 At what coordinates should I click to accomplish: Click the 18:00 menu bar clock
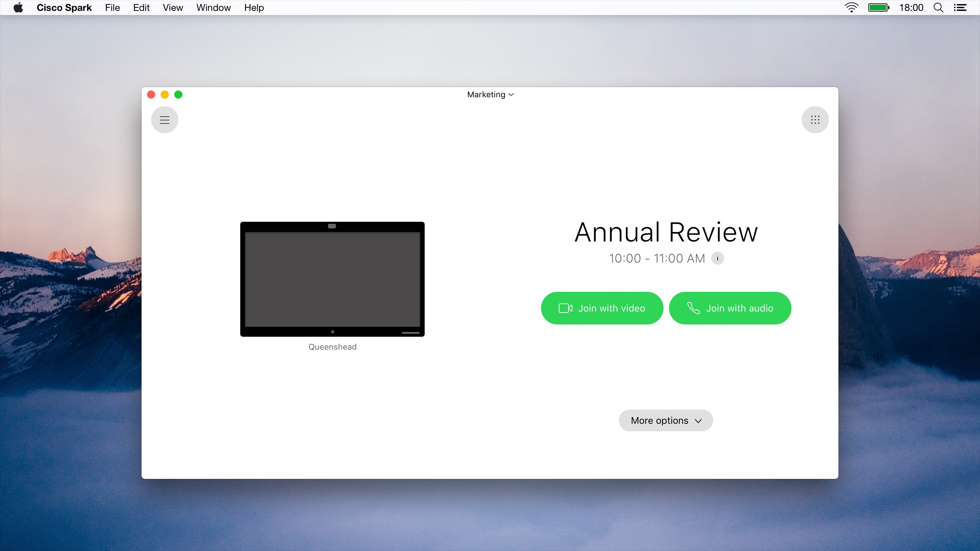pos(911,7)
